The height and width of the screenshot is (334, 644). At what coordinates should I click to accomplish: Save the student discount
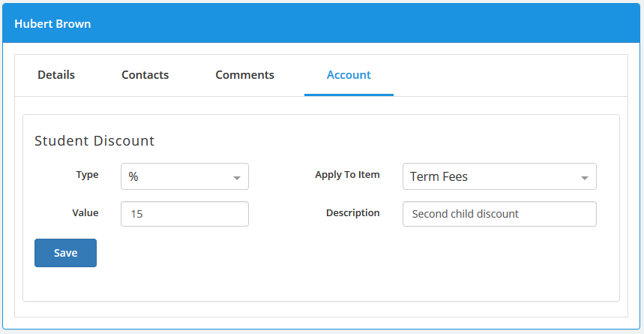66,253
